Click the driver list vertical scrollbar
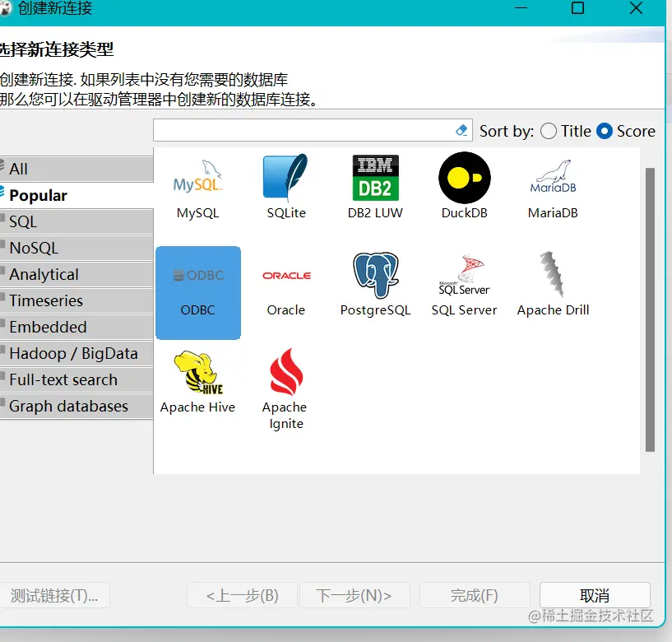Viewport: 672px width, 642px height. (650, 309)
